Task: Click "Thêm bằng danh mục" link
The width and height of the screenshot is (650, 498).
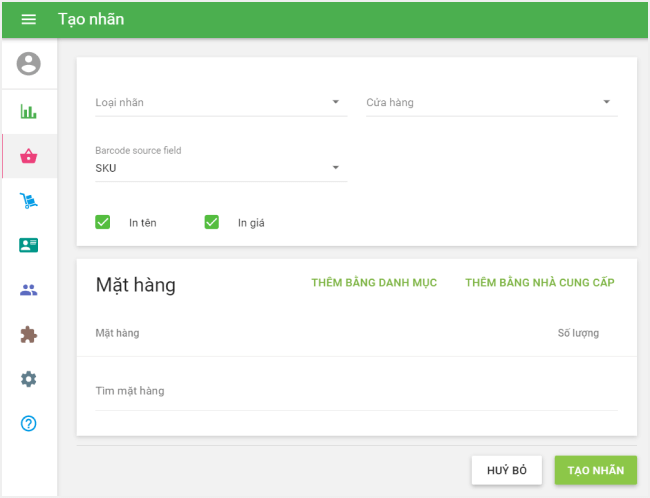Action: pos(374,283)
